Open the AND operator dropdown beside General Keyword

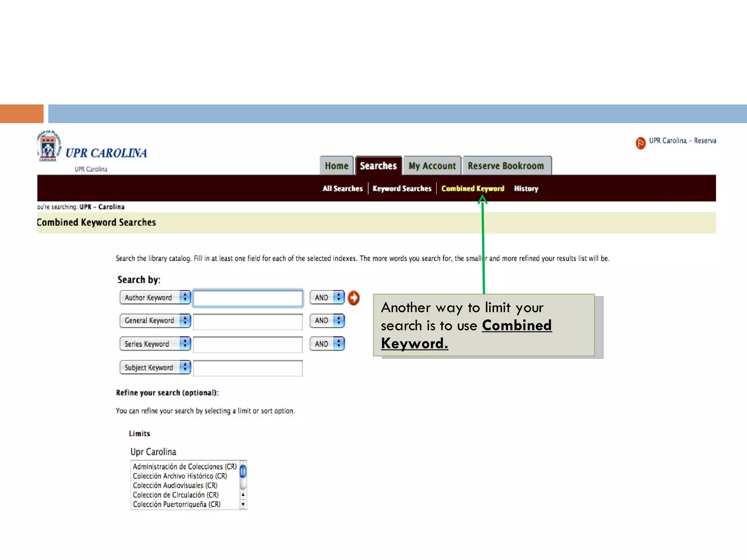(x=327, y=320)
